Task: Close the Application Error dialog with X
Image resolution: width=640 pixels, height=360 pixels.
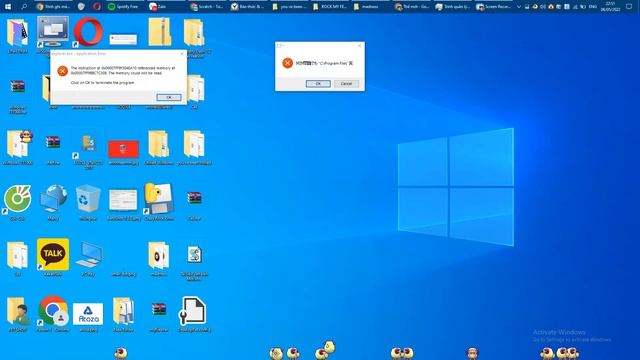Action: (182, 53)
